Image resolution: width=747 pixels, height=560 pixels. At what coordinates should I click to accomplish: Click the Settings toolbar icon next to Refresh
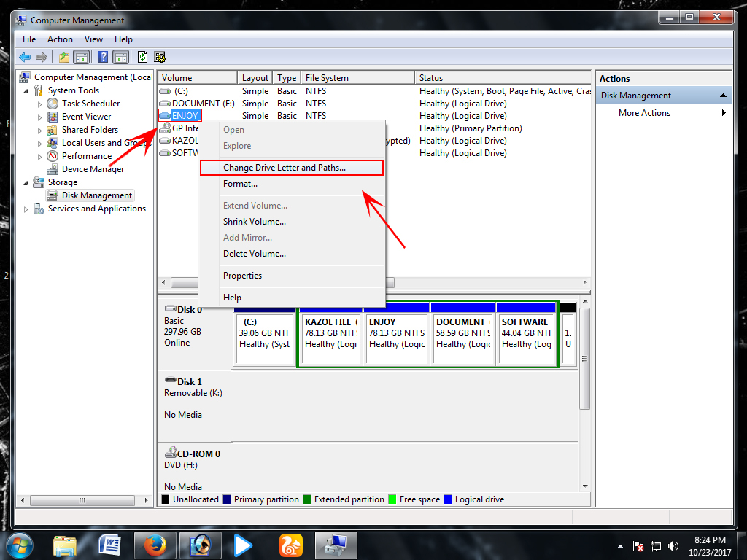click(x=160, y=57)
